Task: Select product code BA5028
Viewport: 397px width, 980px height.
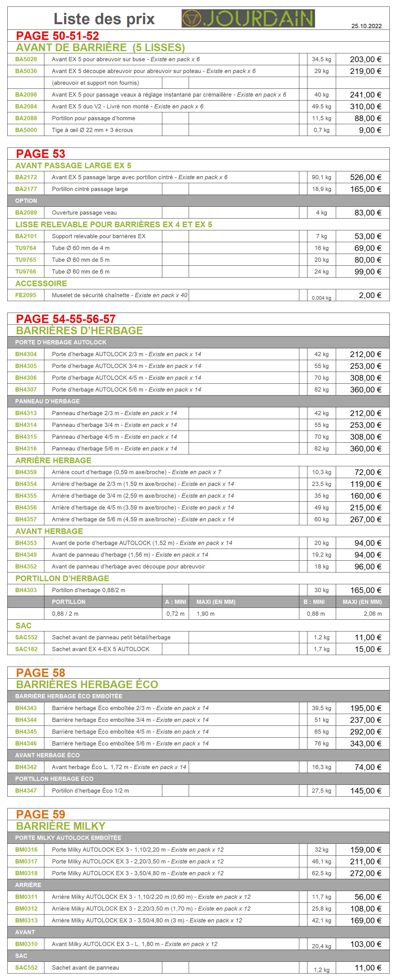Action: tap(26, 59)
